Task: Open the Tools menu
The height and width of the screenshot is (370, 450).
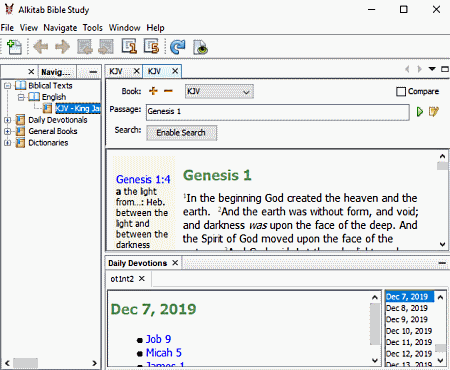Action: pos(93,28)
